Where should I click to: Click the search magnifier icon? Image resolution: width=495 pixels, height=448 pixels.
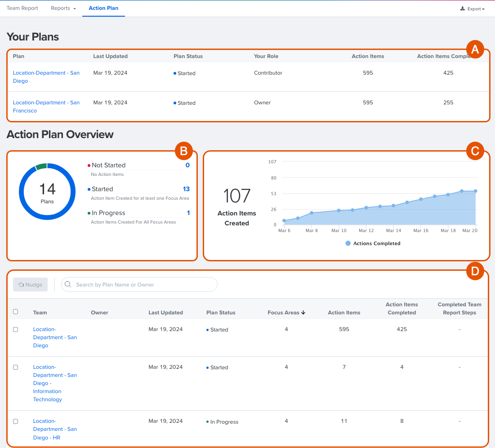tap(68, 284)
